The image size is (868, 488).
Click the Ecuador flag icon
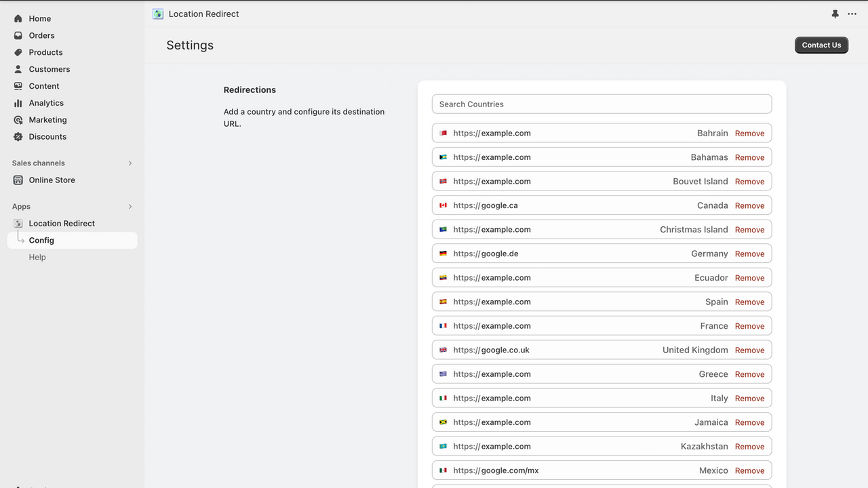(x=443, y=278)
